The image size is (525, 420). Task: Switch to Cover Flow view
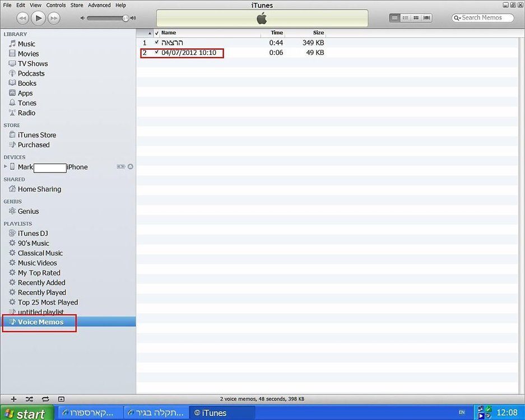tap(426, 18)
